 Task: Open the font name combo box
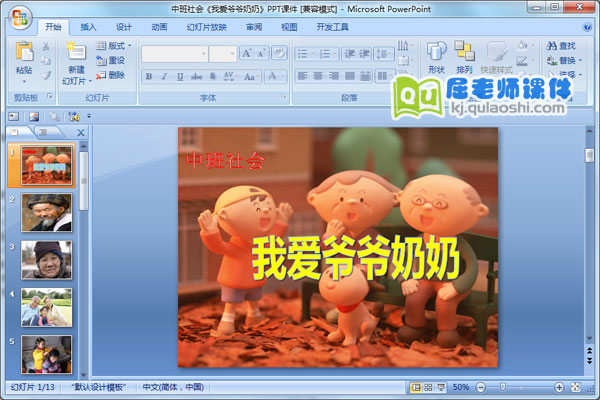pyautogui.click(x=175, y=54)
